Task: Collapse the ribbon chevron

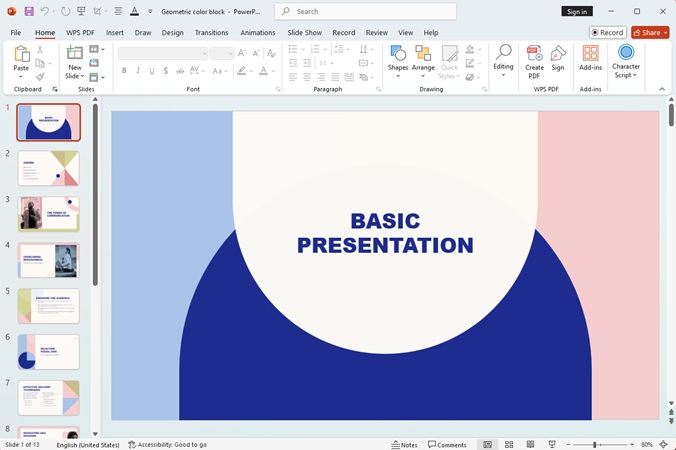Action: pyautogui.click(x=662, y=89)
